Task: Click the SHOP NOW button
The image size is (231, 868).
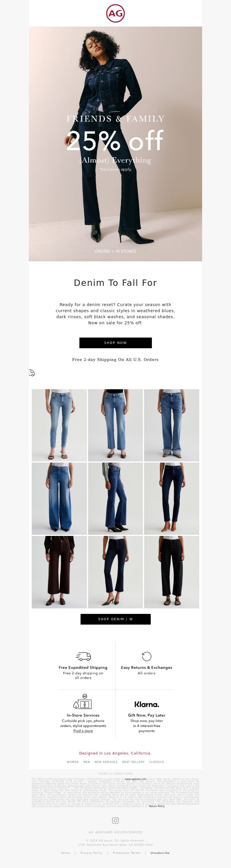Action: point(115,343)
